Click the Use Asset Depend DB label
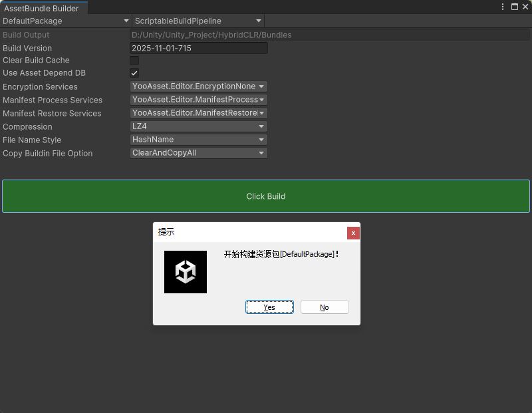The image size is (532, 413). tap(44, 73)
